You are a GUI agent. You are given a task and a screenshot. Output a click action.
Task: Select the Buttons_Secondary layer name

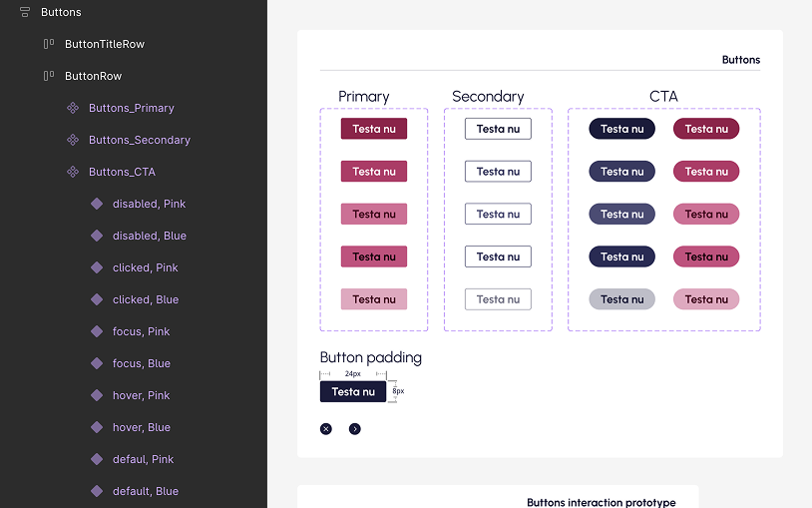point(139,140)
